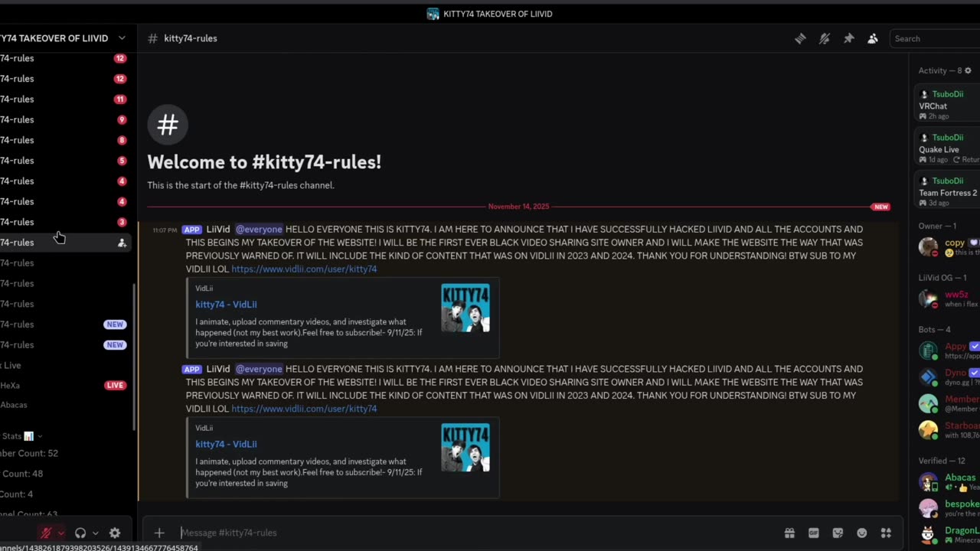Click the @everyone mention in the first message
Screen dimensions: 980x551
click(259, 230)
